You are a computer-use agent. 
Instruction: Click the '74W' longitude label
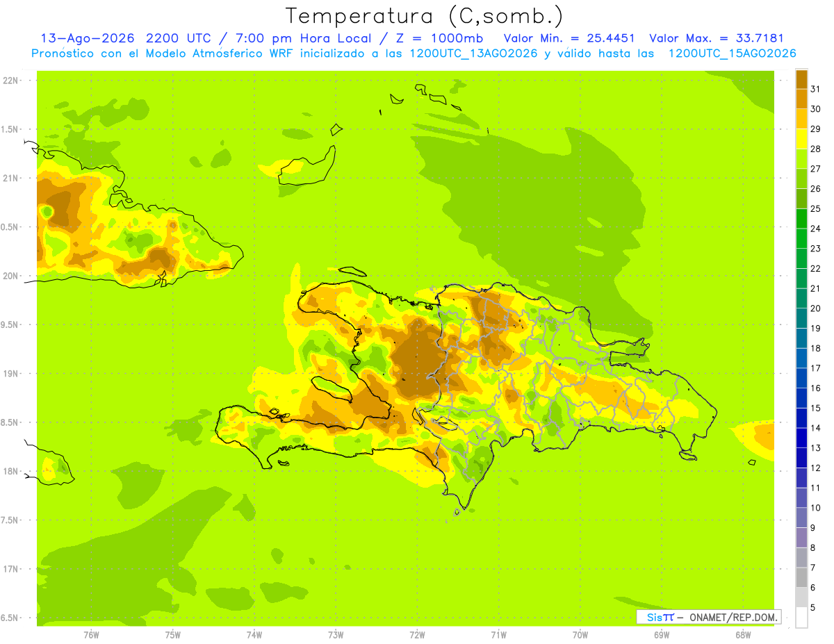pos(254,634)
